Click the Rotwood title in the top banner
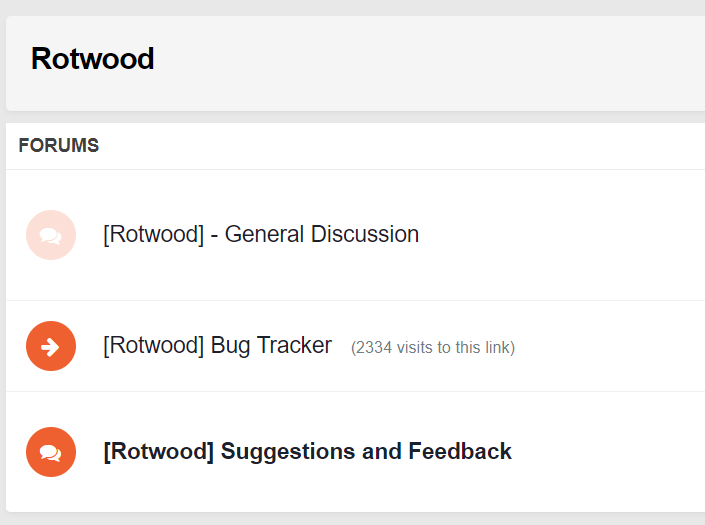The image size is (705, 525). (x=92, y=59)
